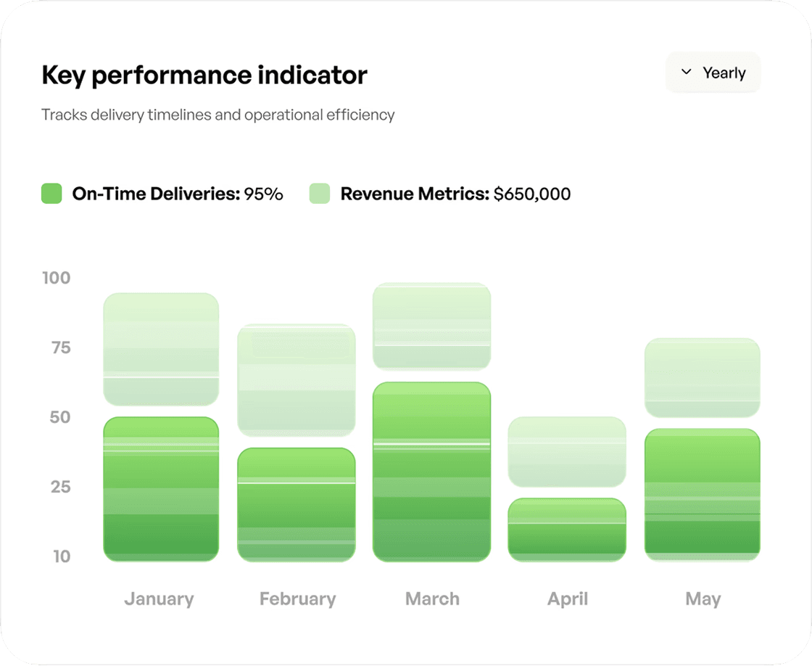The width and height of the screenshot is (812, 666).
Task: Click the On-Time Deliveries: 95% label
Action: (x=177, y=194)
